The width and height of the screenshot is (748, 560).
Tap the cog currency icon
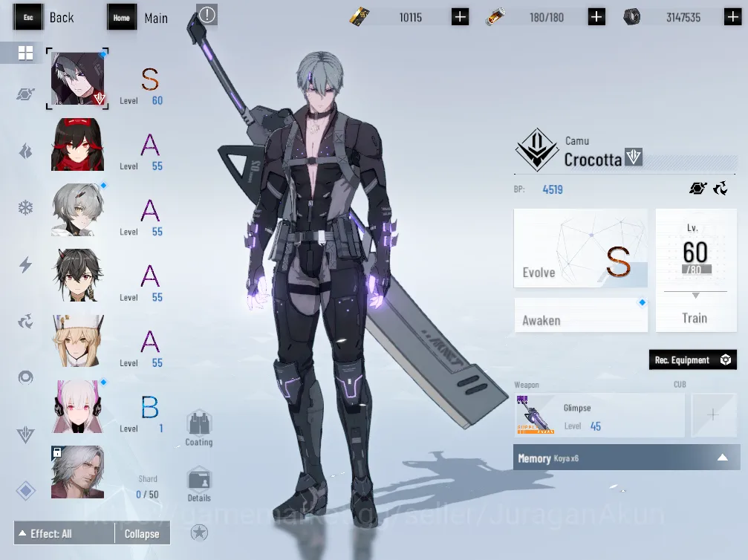[x=631, y=17]
